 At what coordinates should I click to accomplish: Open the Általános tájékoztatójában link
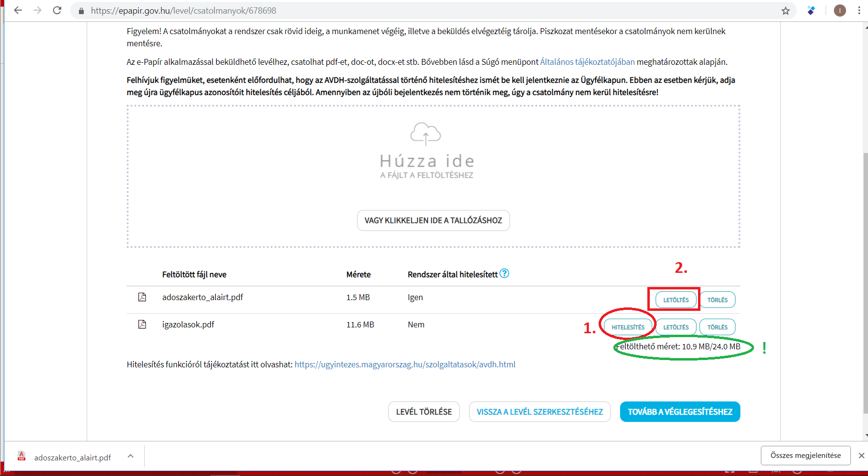[x=587, y=62]
